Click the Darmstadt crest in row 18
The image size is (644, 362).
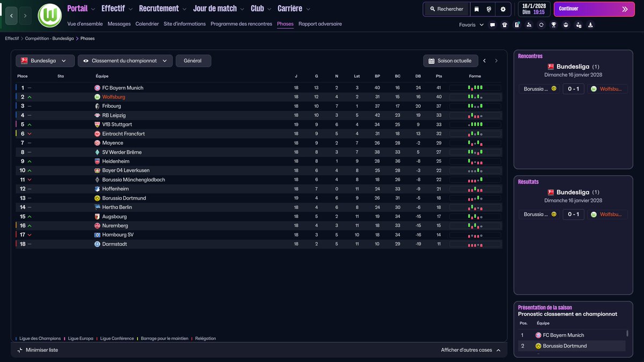(x=97, y=244)
